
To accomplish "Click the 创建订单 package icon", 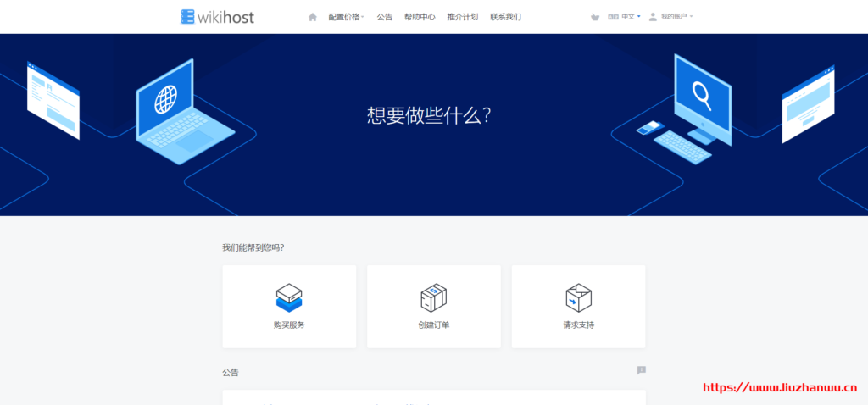I will pos(433,297).
